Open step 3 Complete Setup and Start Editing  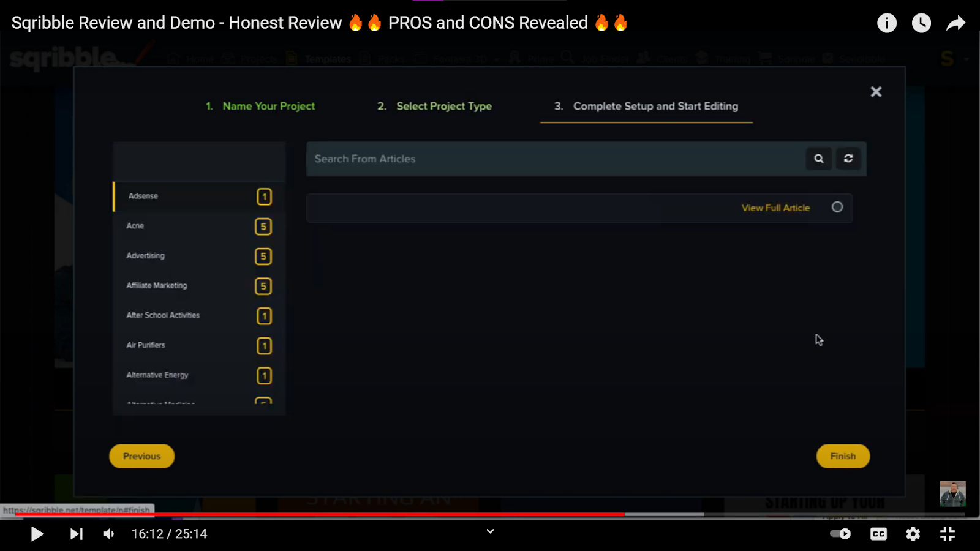pyautogui.click(x=646, y=106)
